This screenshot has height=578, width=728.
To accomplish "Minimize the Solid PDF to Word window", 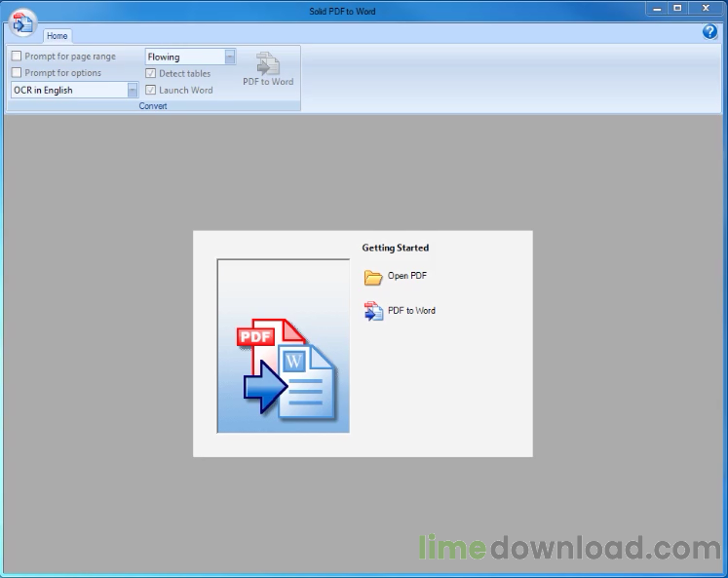I will point(657,9).
